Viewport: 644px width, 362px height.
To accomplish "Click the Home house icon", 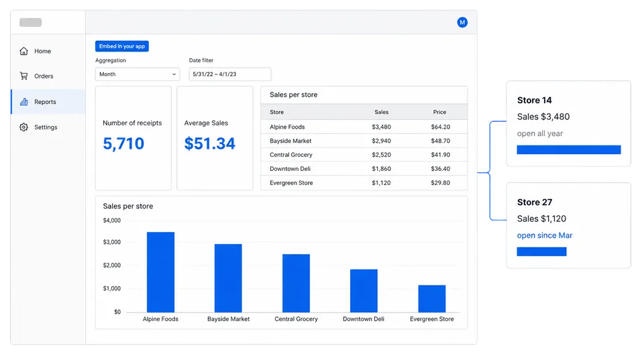I will point(24,51).
